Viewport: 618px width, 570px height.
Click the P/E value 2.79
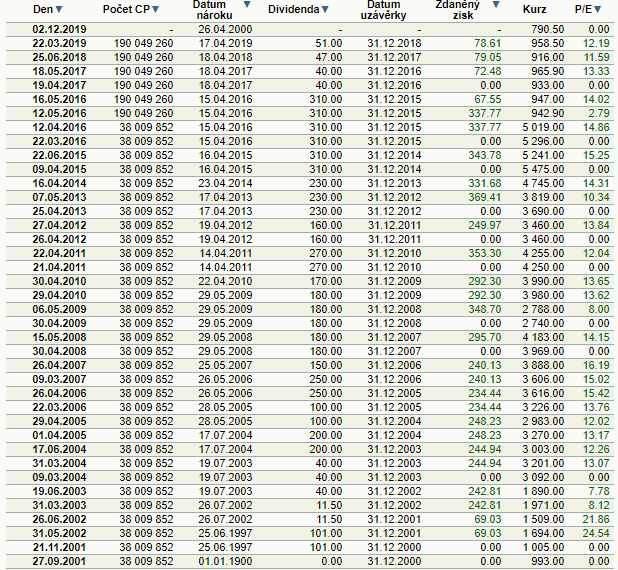click(x=599, y=114)
